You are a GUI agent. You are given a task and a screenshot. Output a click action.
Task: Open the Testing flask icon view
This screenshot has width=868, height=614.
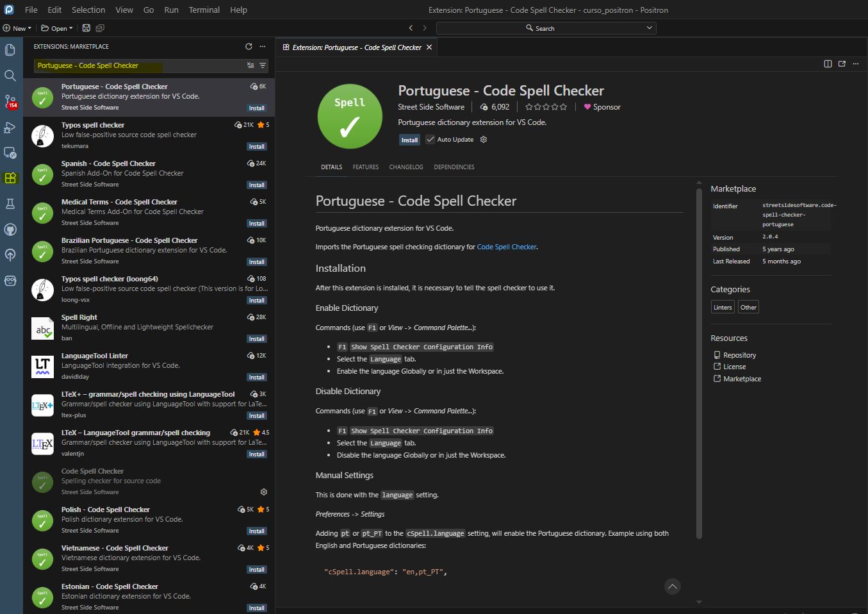(x=10, y=204)
